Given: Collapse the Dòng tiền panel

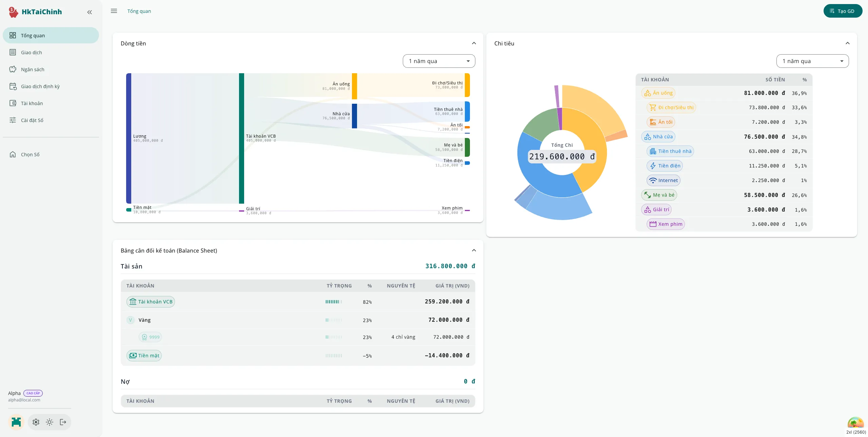Looking at the screenshot, I should [x=474, y=43].
